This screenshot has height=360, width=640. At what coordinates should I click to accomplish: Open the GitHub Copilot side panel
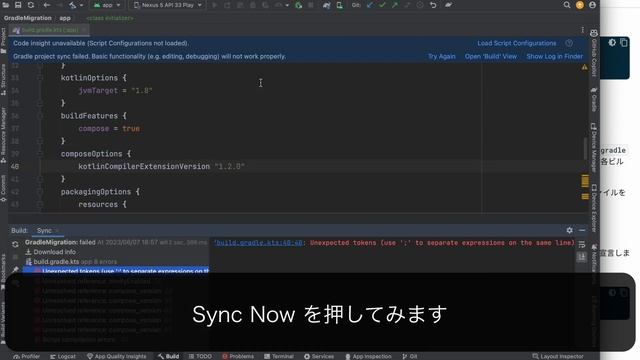[x=594, y=53]
